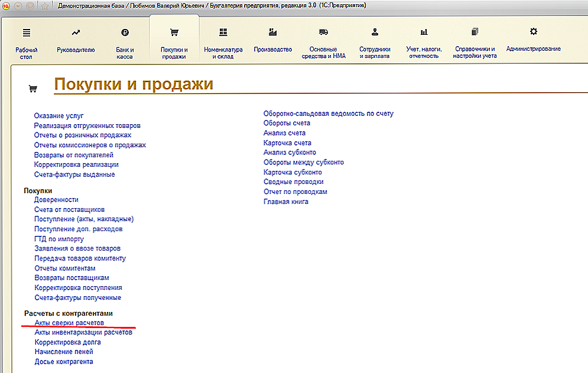The height and width of the screenshot is (373, 588).
Task: Open the Оказание услуг link
Action: point(59,116)
